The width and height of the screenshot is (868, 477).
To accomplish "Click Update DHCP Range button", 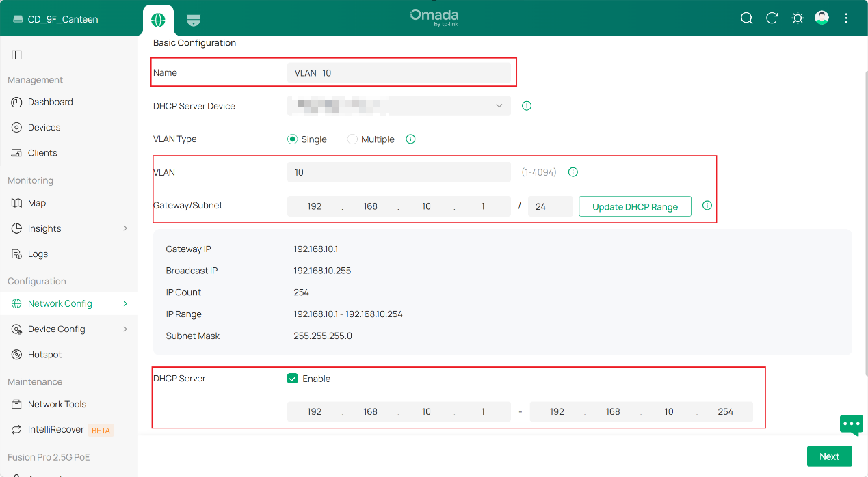I will pos(635,206).
